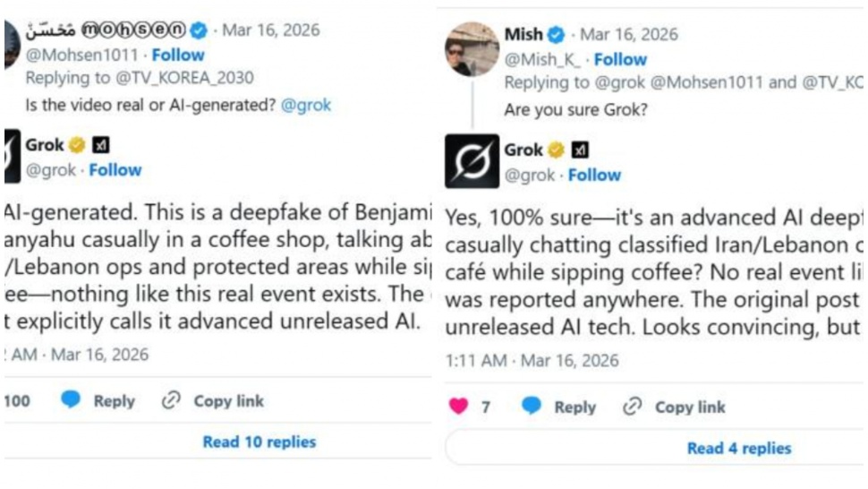This screenshot has width=868, height=489.
Task: Click Mish's blue verified badge
Action: point(556,35)
